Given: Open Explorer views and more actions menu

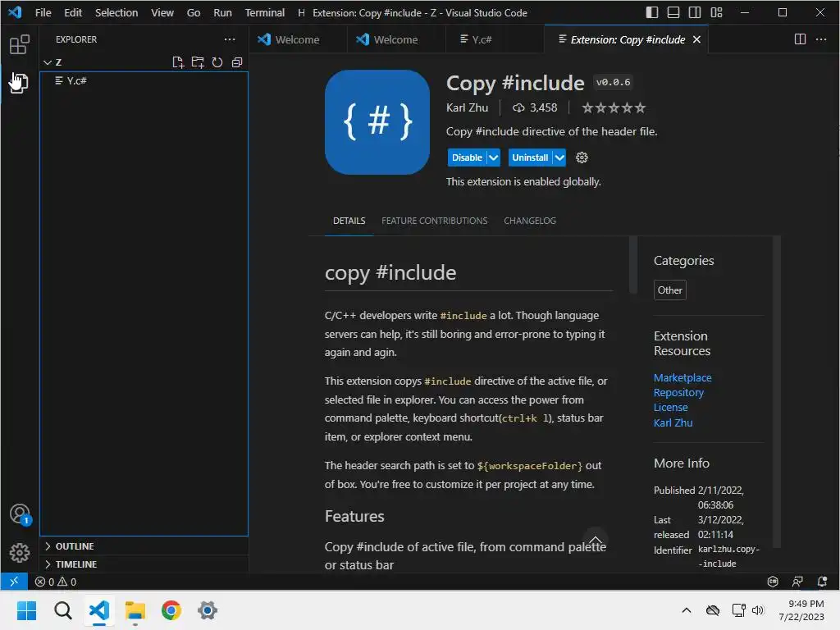Looking at the screenshot, I should click(x=230, y=39).
